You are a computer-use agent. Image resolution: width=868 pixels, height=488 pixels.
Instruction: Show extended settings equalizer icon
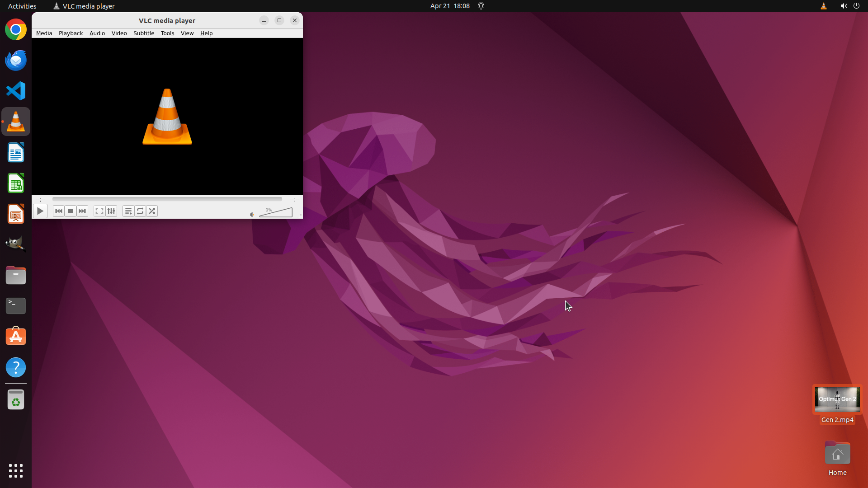pos(111,211)
